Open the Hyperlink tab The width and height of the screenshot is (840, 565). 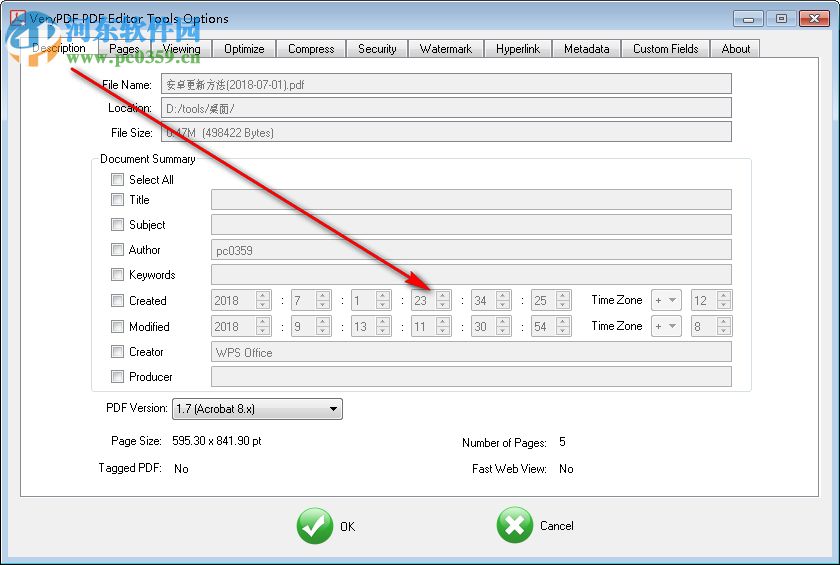pyautogui.click(x=518, y=49)
